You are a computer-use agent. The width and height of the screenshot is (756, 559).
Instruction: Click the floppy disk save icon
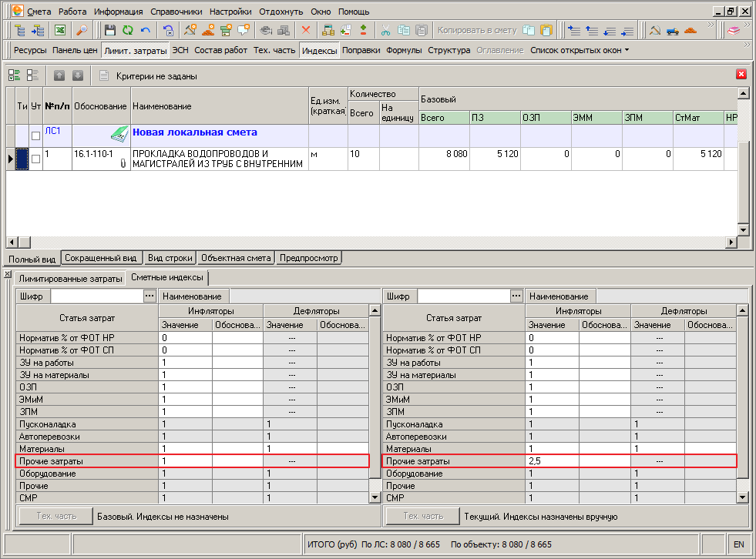(x=110, y=30)
